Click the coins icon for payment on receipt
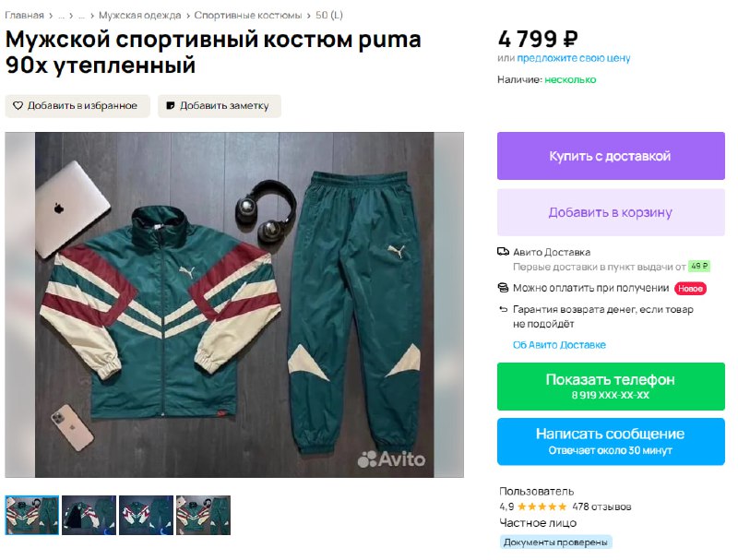Image resolution: width=738 pixels, height=560 pixels. [x=503, y=288]
